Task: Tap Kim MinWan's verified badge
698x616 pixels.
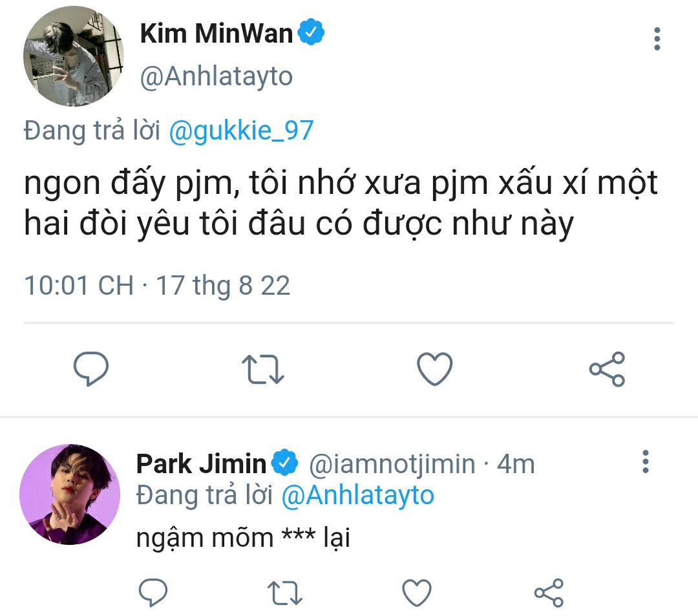Action: (x=311, y=33)
